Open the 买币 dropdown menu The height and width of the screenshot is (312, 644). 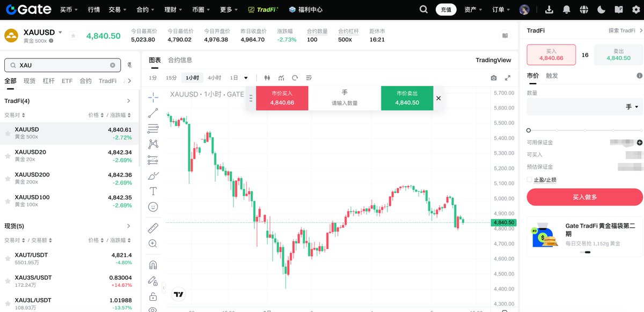pos(69,9)
